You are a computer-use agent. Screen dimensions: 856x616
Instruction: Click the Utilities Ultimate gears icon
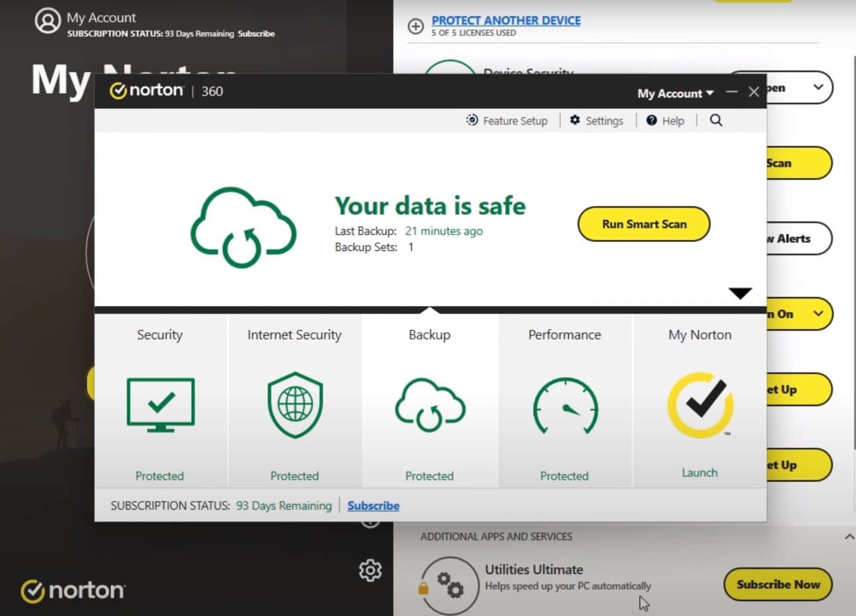(450, 584)
